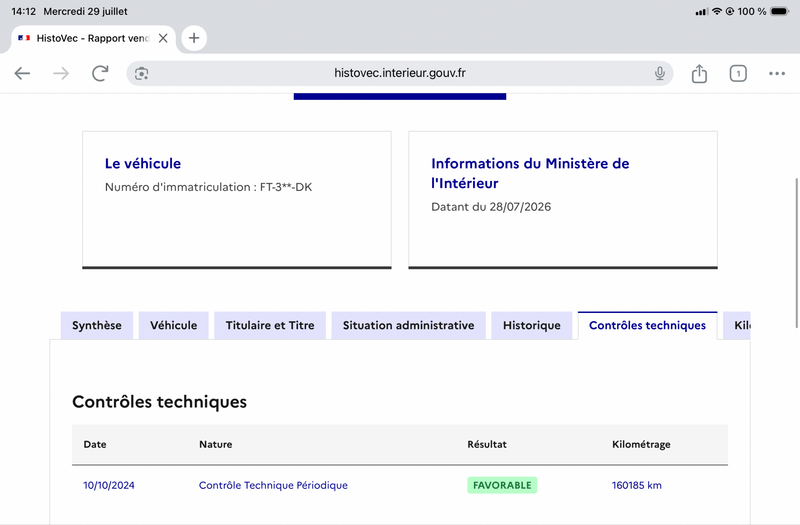Click the Datant du 28/07/2026 text
This screenshot has width=800, height=525.
point(491,207)
